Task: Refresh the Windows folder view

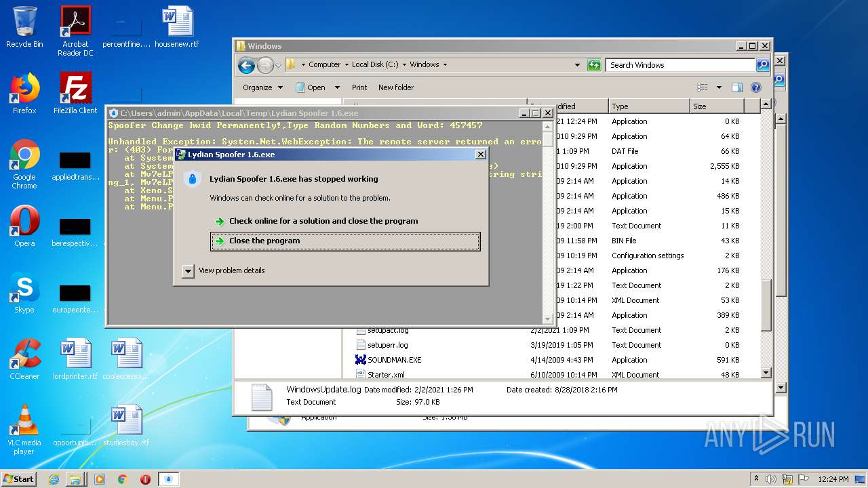Action: (x=594, y=65)
